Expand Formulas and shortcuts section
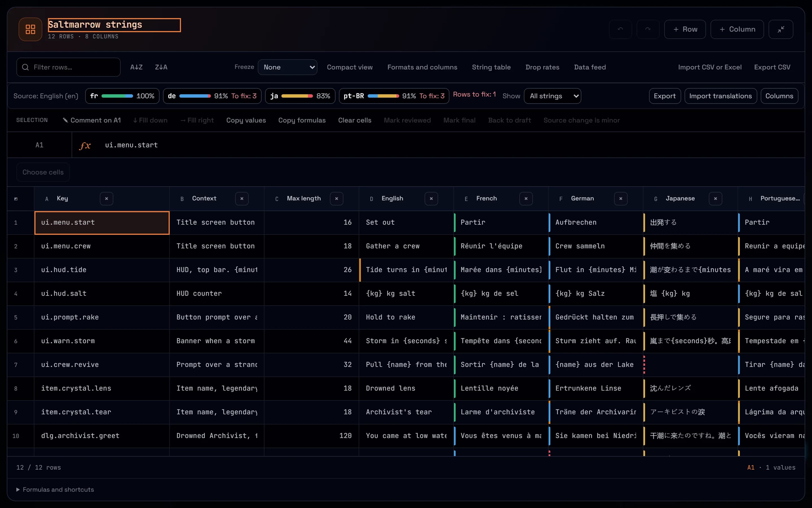This screenshot has width=812, height=508. pyautogui.click(x=55, y=490)
